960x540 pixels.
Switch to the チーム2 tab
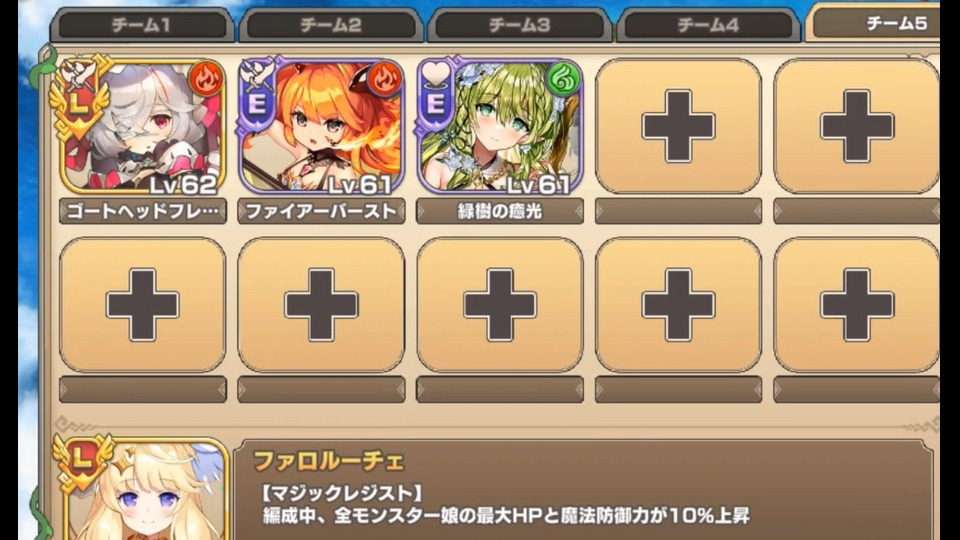point(331,26)
